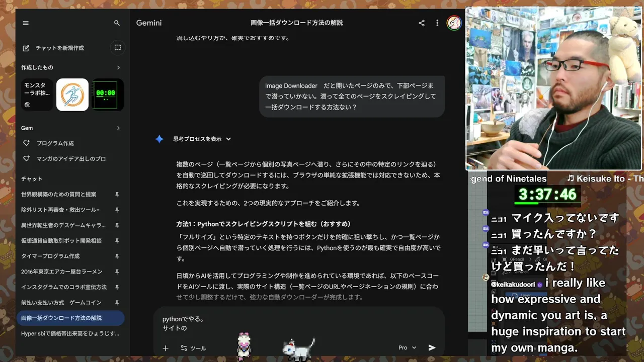Open the ツール tools button
This screenshot has height=362, width=644.
[193, 348]
